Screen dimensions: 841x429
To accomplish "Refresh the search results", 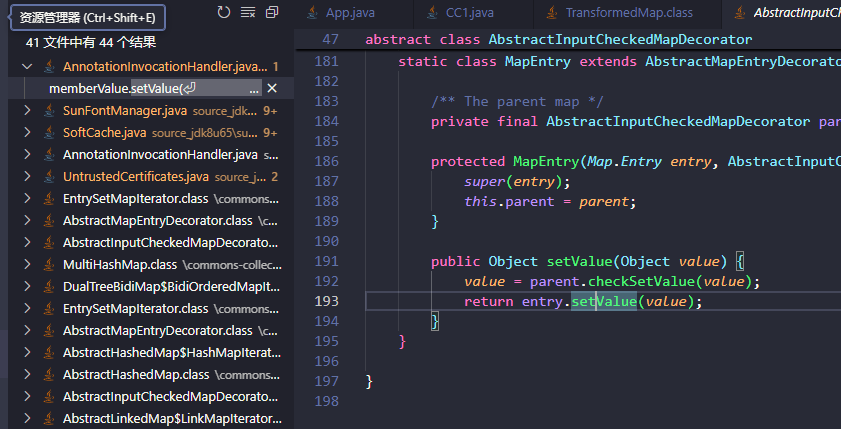I will [x=224, y=12].
